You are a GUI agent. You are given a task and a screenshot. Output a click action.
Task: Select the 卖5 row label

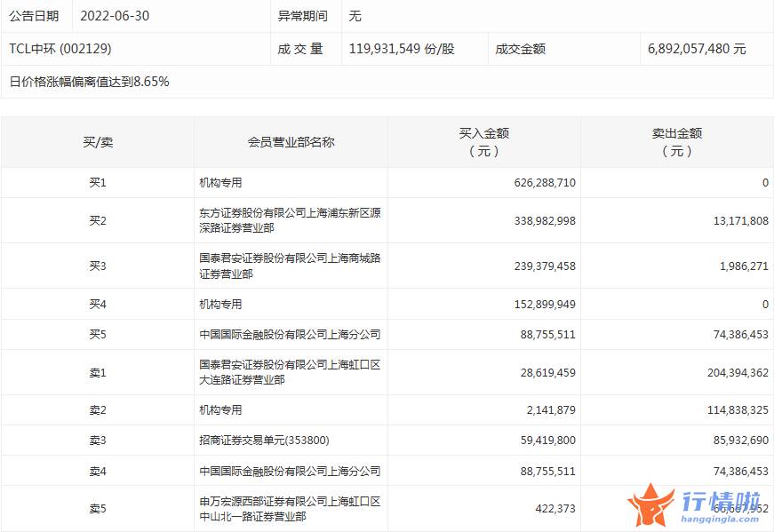click(x=98, y=508)
